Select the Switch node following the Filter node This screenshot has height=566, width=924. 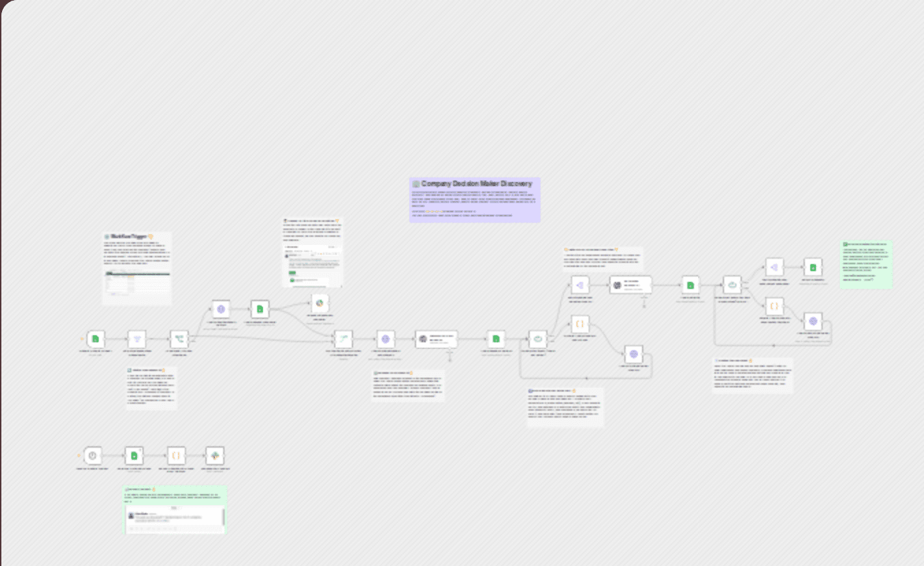pyautogui.click(x=179, y=339)
